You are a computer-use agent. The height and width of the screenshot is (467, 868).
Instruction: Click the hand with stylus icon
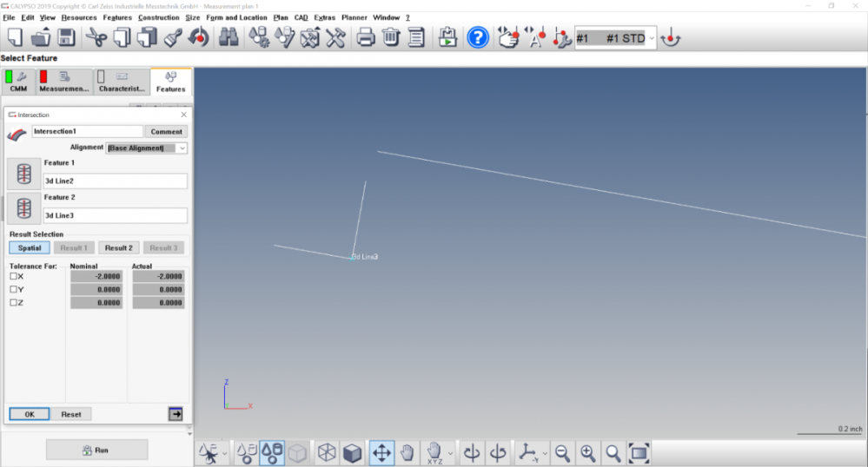(508, 37)
